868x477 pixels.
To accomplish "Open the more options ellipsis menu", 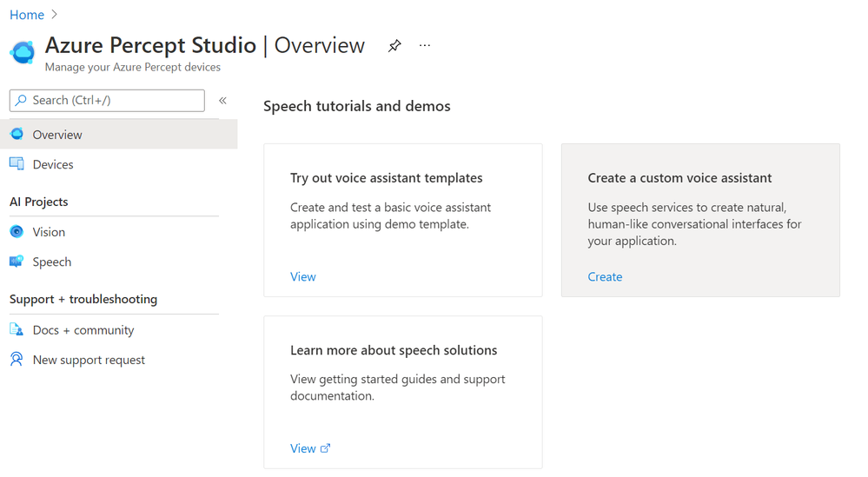I will click(x=425, y=45).
